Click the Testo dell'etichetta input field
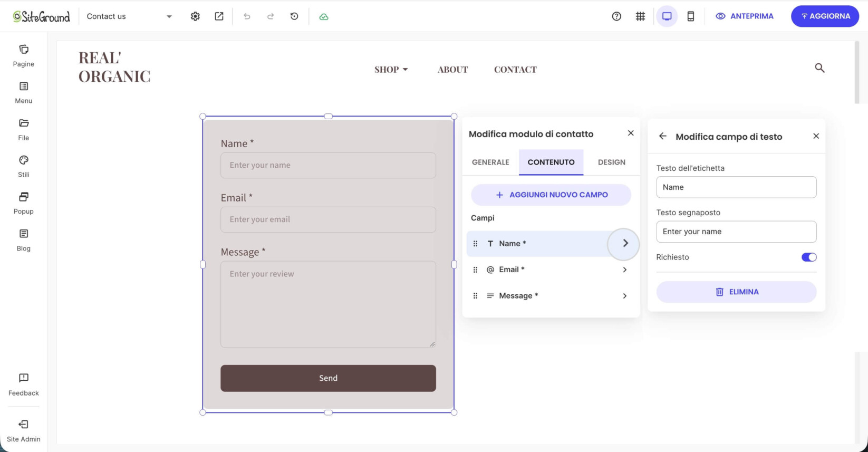 coord(736,187)
